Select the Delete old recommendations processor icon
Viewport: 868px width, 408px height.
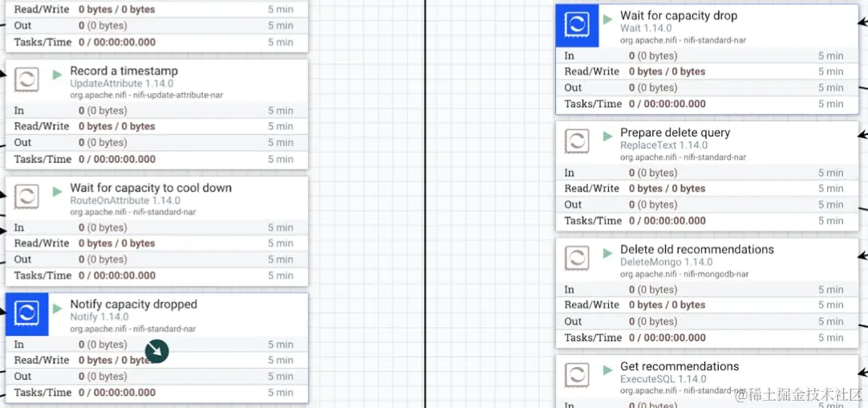pyautogui.click(x=577, y=259)
